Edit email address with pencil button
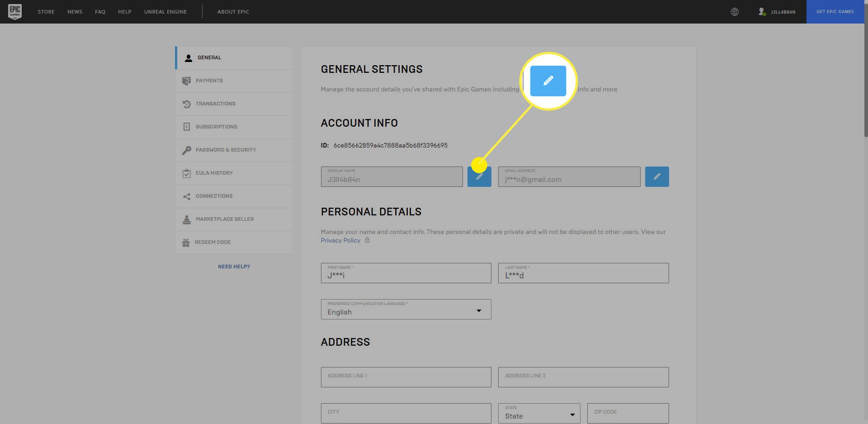Viewport: 868px width, 424px height. point(657,176)
